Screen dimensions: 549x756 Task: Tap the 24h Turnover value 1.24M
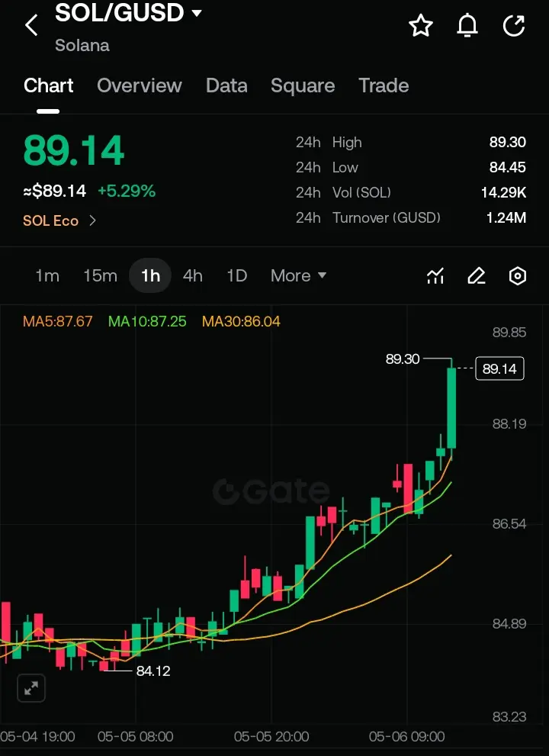pyautogui.click(x=506, y=217)
